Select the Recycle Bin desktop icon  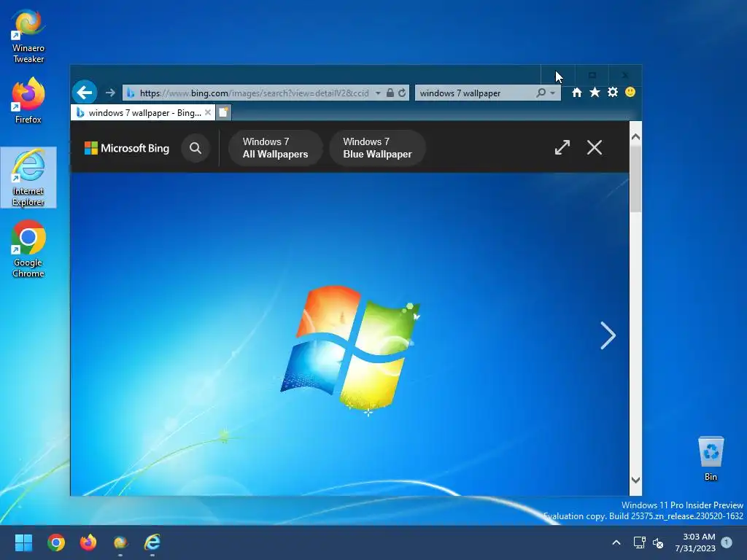point(711,459)
